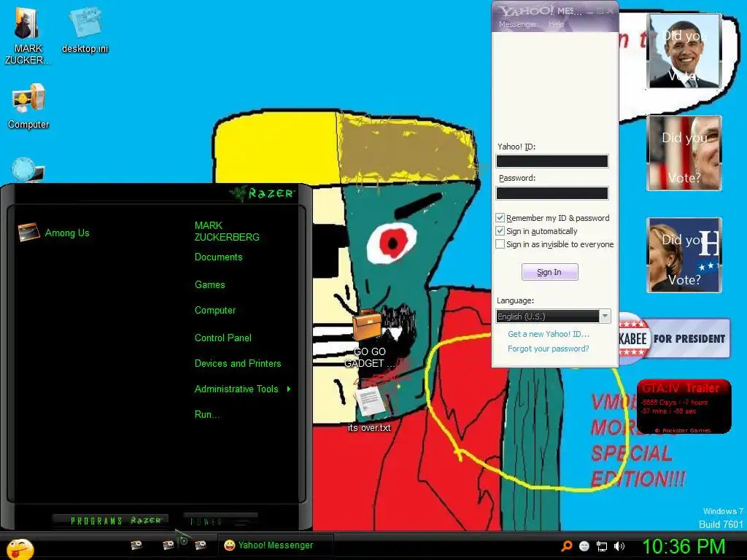Minimize the Yahoo Messenger window
747x560 pixels.
click(590, 11)
